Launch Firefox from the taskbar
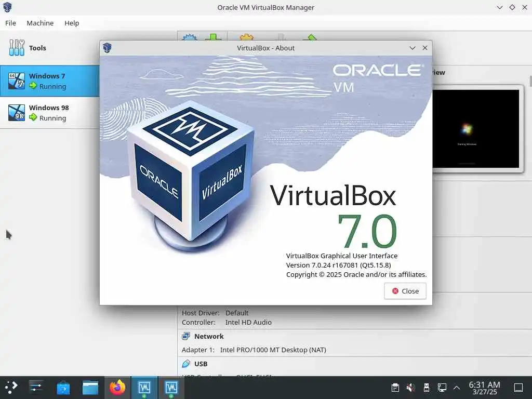The width and height of the screenshot is (532, 399). 117,388
